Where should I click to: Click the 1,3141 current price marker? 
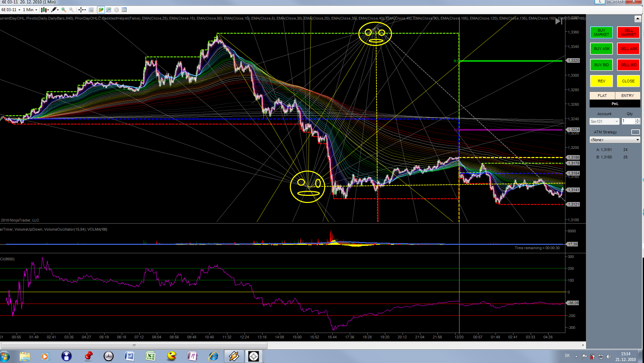tap(573, 190)
